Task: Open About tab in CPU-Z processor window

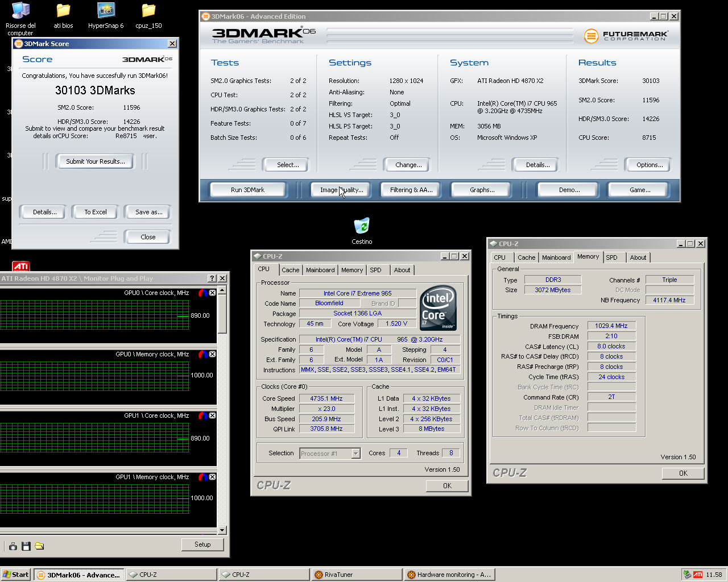Action: coord(402,270)
